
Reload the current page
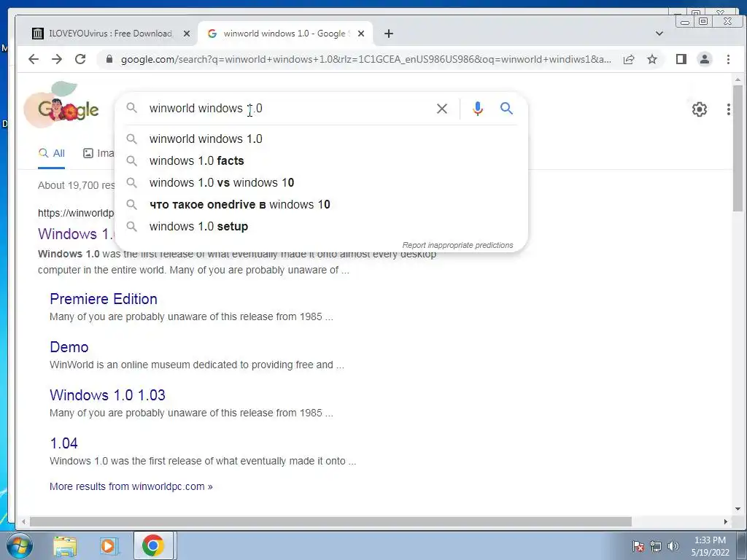(x=80, y=59)
